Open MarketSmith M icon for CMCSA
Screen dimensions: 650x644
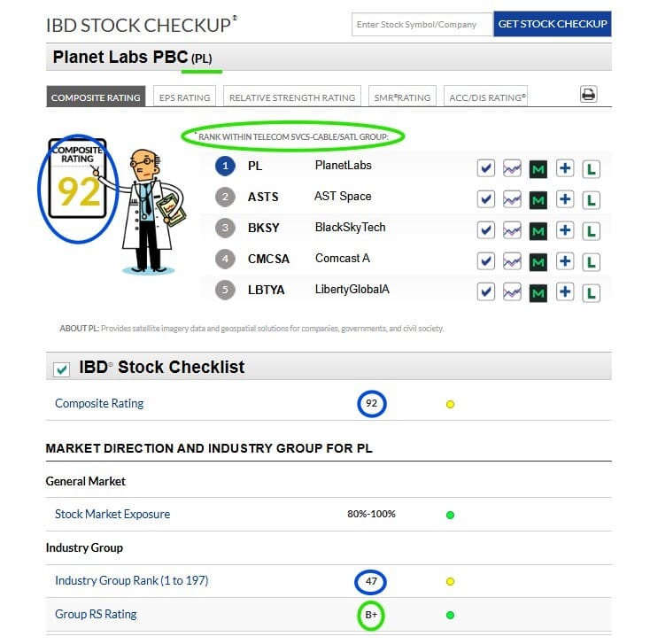pyautogui.click(x=538, y=262)
